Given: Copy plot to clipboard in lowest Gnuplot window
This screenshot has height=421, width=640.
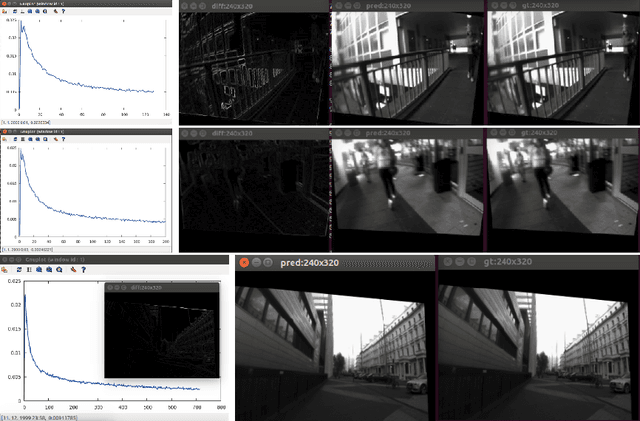Looking at the screenshot, I should click(4, 270).
